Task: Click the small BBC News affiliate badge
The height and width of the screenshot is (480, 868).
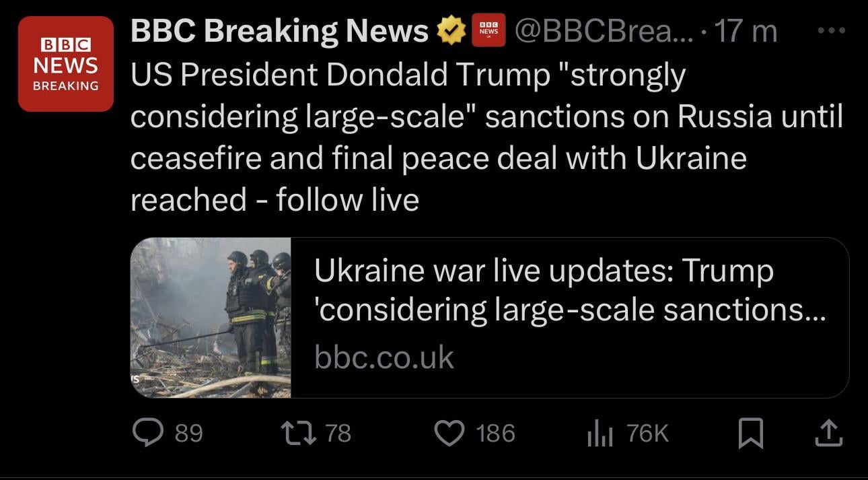Action: click(489, 31)
